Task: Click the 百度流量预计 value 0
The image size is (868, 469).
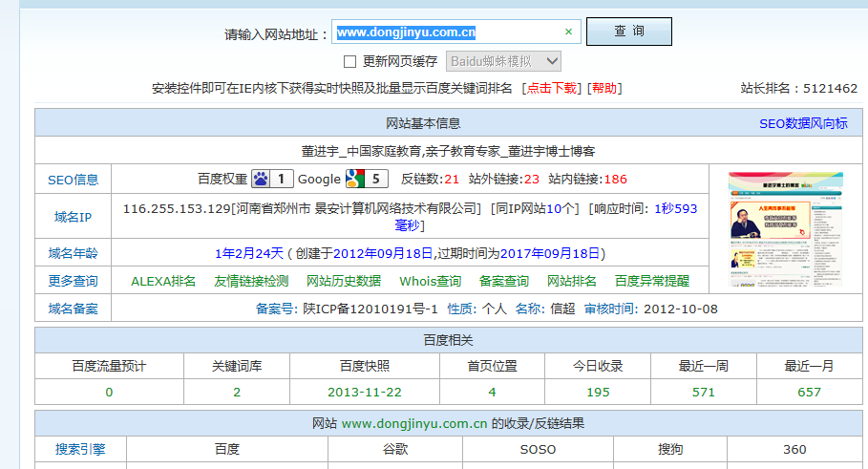Action: click(x=109, y=393)
